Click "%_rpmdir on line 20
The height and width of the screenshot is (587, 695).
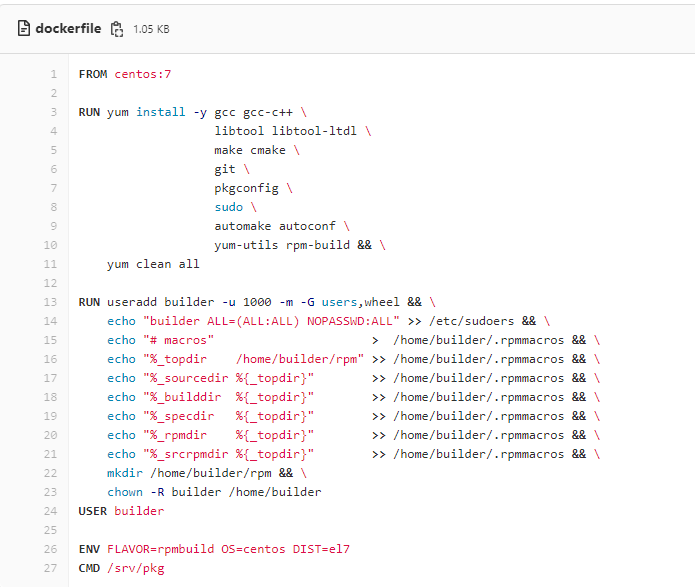coord(175,435)
